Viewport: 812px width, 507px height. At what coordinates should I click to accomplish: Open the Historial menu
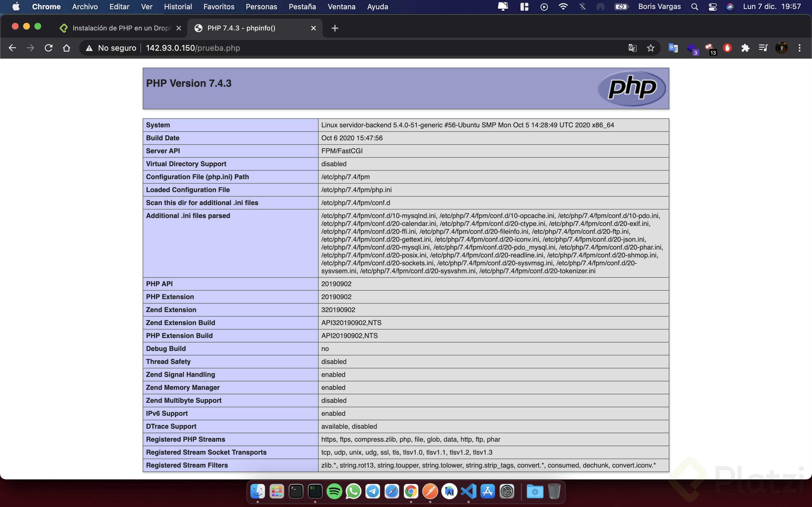click(178, 6)
